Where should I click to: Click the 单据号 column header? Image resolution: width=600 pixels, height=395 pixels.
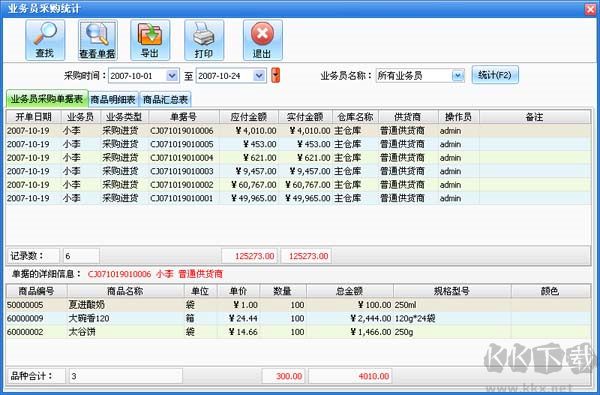pyautogui.click(x=184, y=117)
